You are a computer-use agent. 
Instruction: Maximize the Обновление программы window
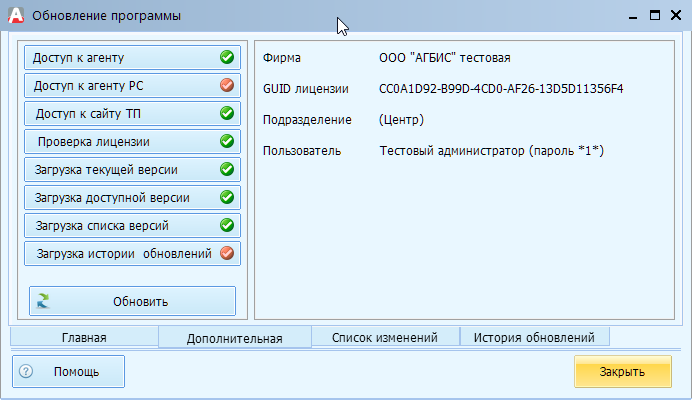[x=655, y=15]
